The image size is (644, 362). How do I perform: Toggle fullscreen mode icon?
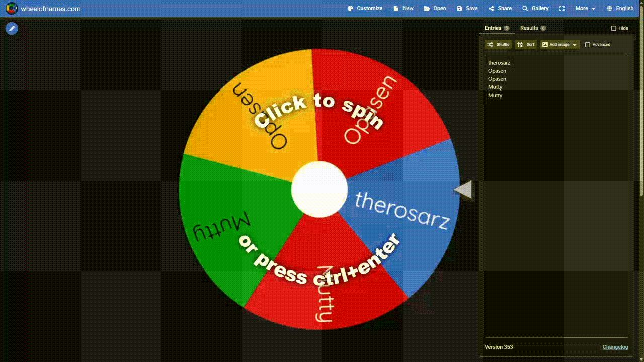(x=562, y=8)
